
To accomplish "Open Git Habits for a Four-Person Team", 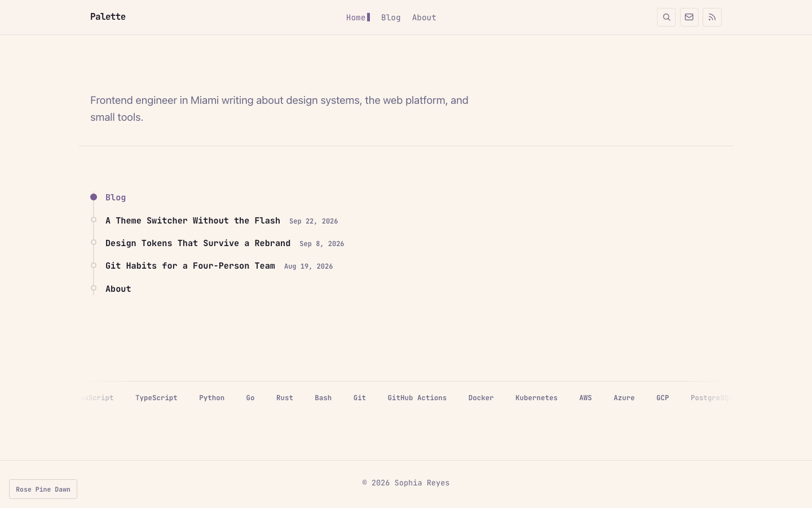I will 190,266.
